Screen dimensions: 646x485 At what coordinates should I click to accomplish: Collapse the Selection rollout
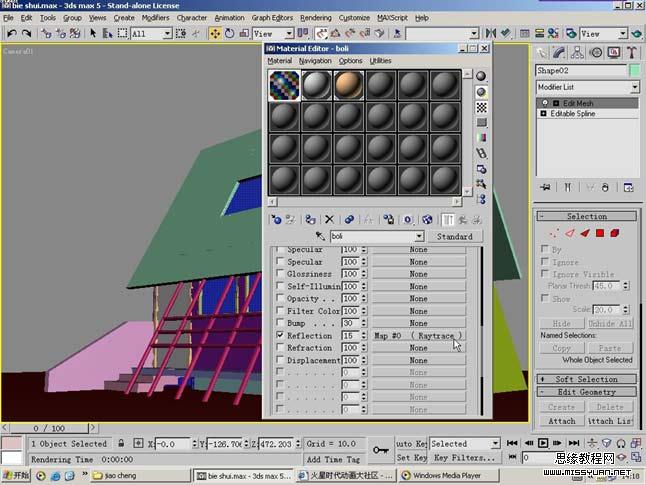tap(587, 216)
